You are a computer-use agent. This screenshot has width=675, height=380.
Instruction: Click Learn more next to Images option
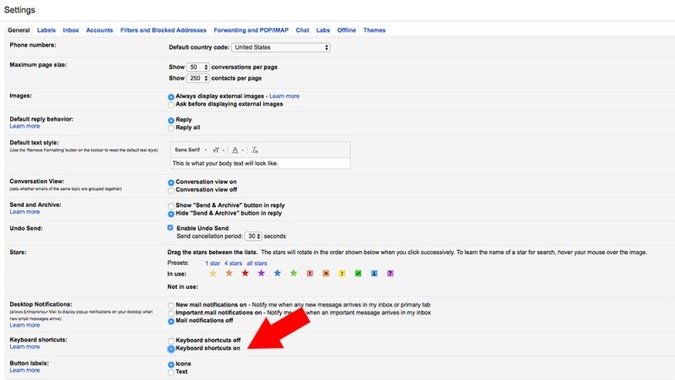coord(284,96)
